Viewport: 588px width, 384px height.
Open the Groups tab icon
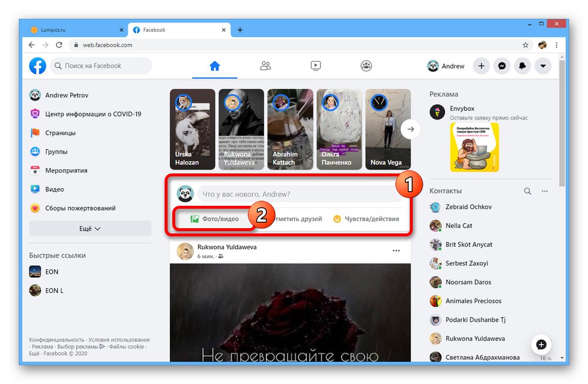pos(366,66)
